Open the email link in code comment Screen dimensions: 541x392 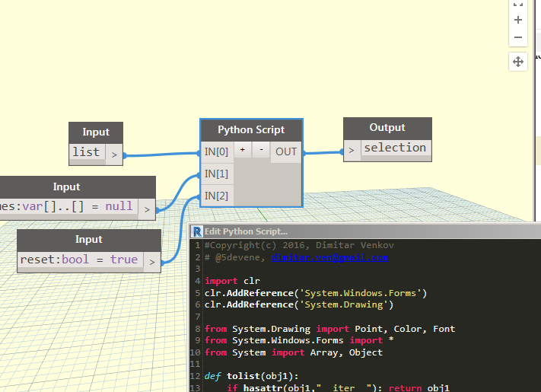[329, 257]
